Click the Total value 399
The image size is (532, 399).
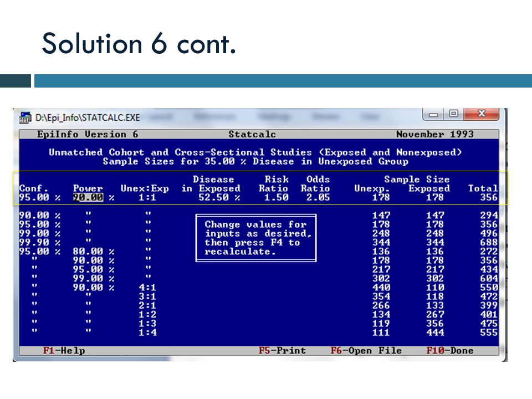click(x=489, y=305)
